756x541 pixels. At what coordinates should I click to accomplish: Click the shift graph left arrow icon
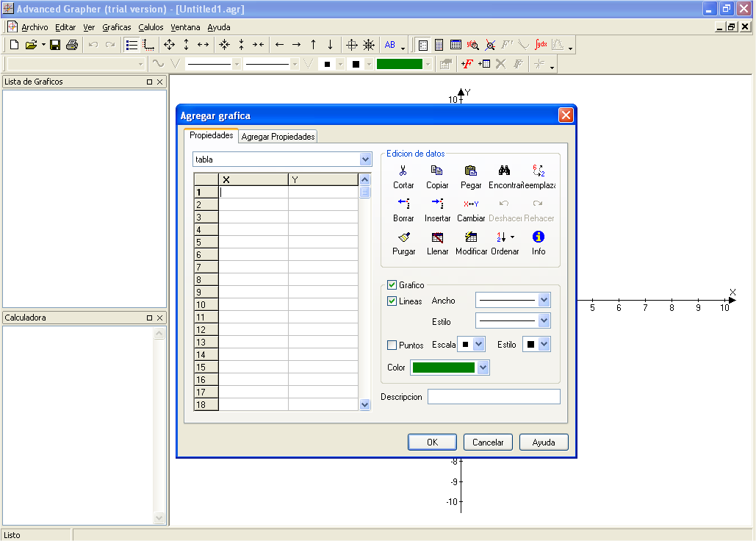(280, 45)
